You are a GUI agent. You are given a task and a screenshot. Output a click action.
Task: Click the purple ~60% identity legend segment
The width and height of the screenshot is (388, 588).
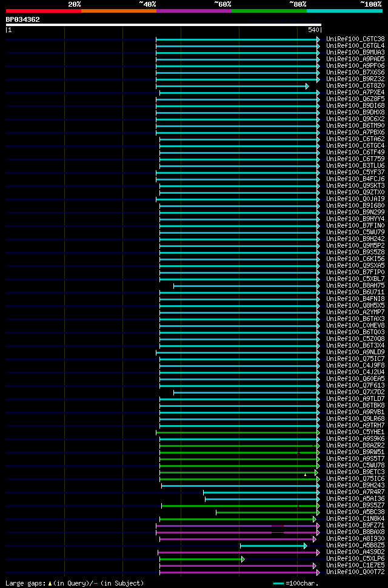click(x=194, y=11)
